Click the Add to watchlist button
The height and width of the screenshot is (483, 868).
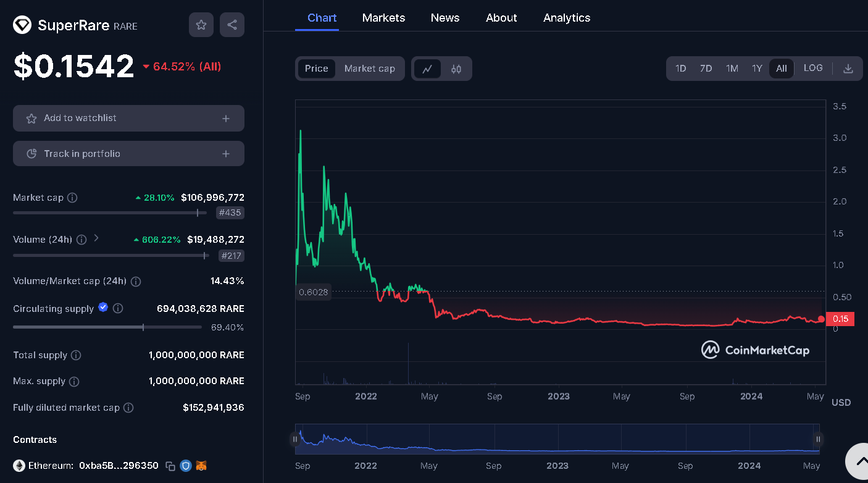click(x=128, y=118)
